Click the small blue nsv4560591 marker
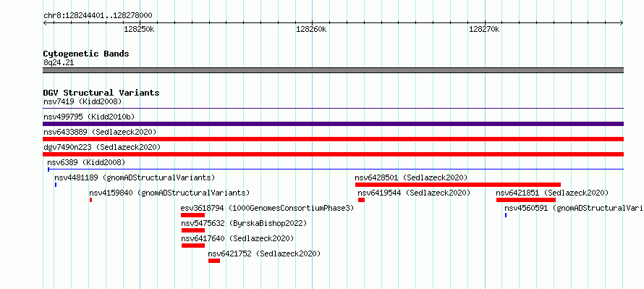644x289 pixels. [506, 215]
